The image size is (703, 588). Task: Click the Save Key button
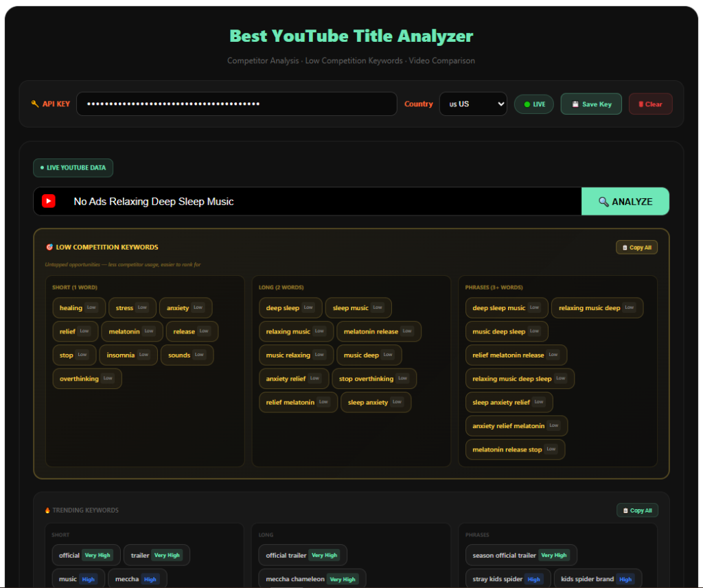[x=591, y=104]
